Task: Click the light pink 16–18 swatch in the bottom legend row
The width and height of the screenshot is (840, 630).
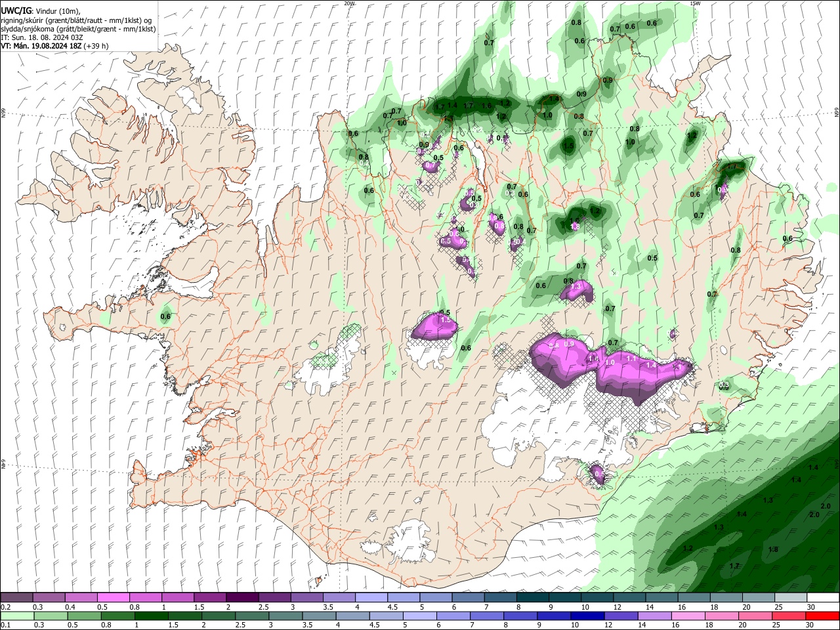Action: (688, 616)
